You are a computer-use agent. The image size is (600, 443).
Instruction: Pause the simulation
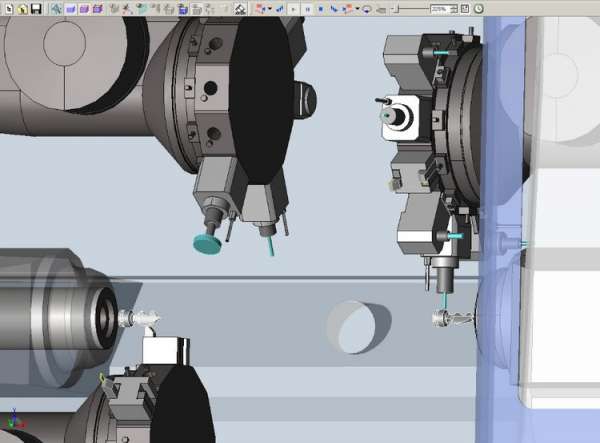click(308, 8)
